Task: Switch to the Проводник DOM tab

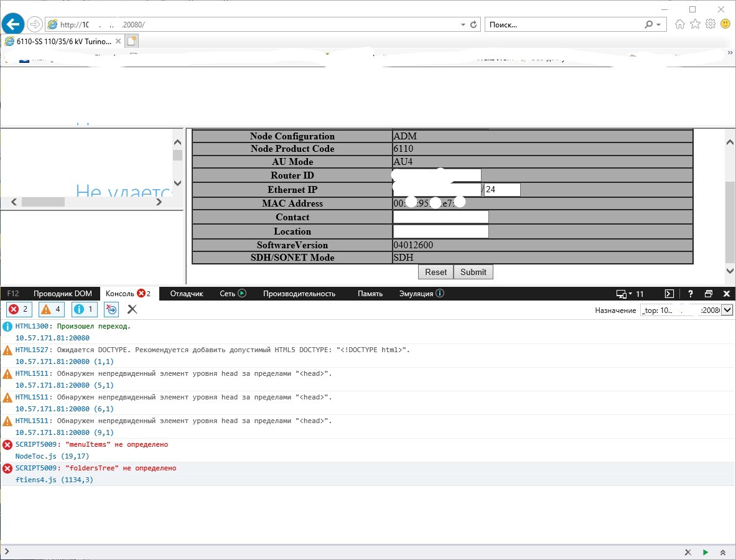Action: [x=62, y=294]
